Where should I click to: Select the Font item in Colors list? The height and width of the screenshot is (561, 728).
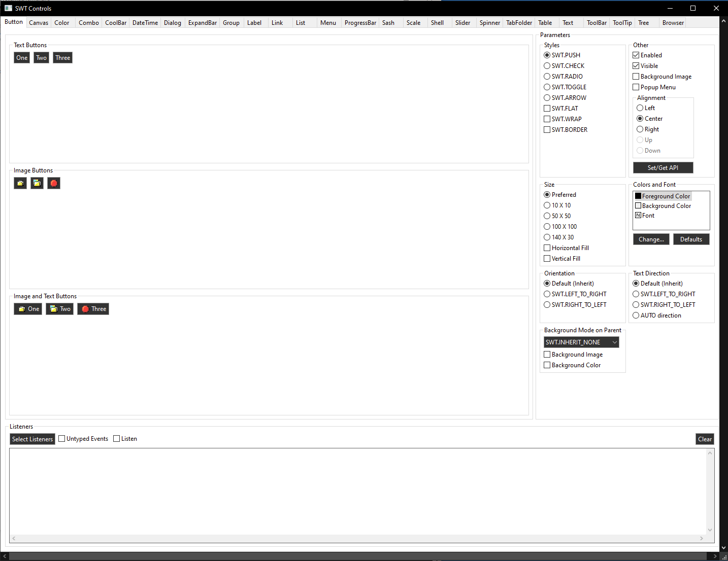tap(645, 216)
